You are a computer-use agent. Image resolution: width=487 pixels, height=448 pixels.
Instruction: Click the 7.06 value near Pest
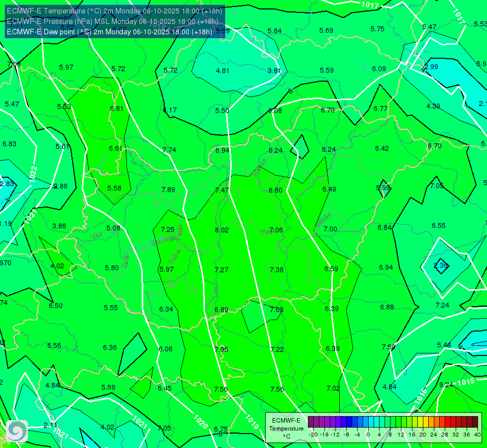(x=276, y=230)
